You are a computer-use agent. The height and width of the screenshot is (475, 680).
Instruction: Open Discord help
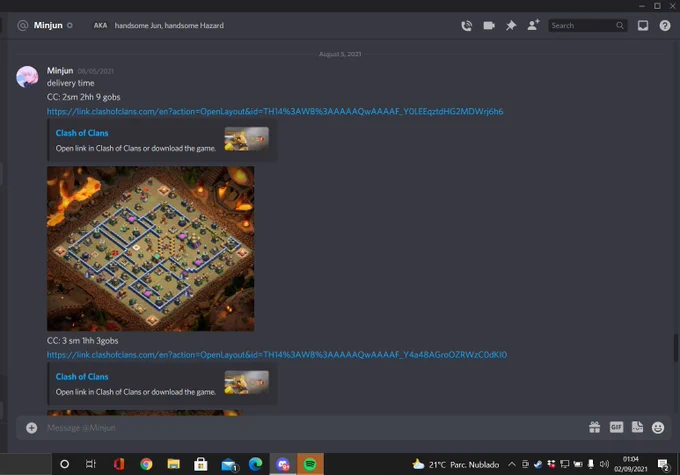[665, 26]
